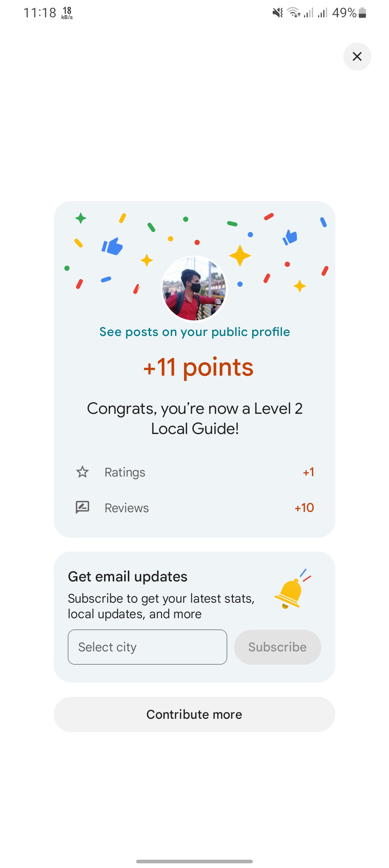Tap the Contribute more button

[194, 714]
